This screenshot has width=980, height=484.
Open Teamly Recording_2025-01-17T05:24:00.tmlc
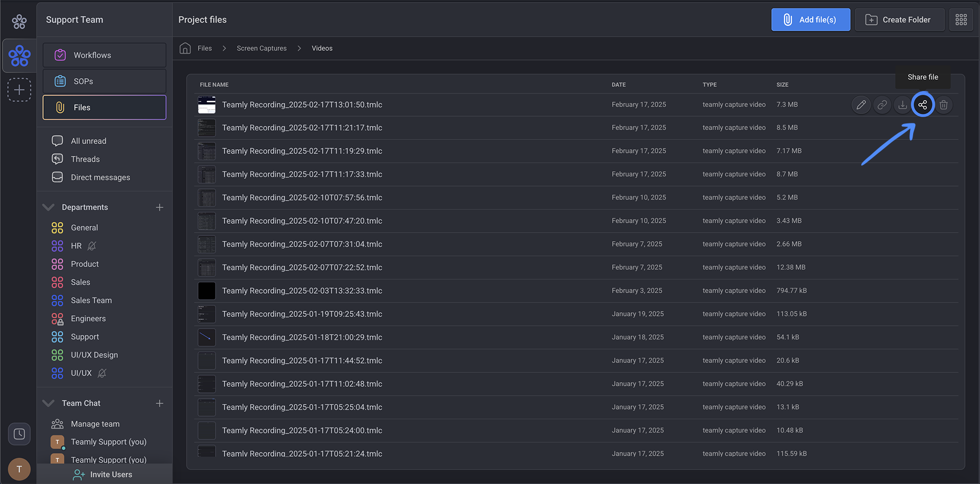click(x=302, y=431)
